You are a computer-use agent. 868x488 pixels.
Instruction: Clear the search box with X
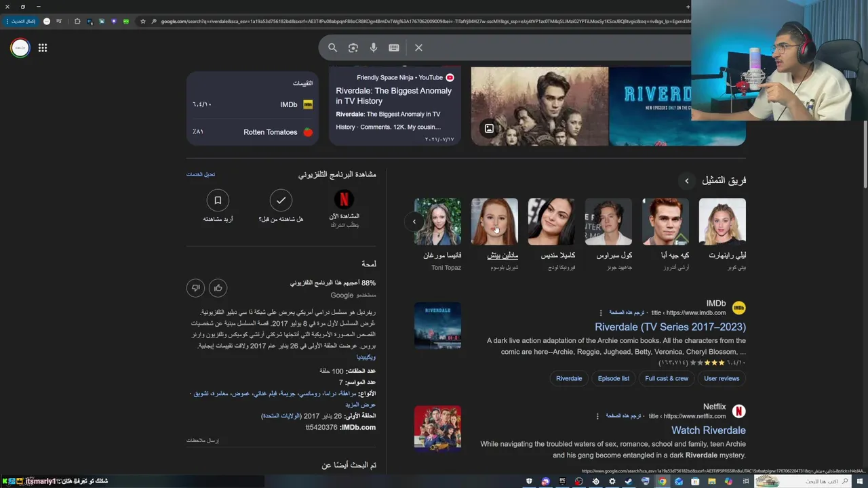coord(418,47)
